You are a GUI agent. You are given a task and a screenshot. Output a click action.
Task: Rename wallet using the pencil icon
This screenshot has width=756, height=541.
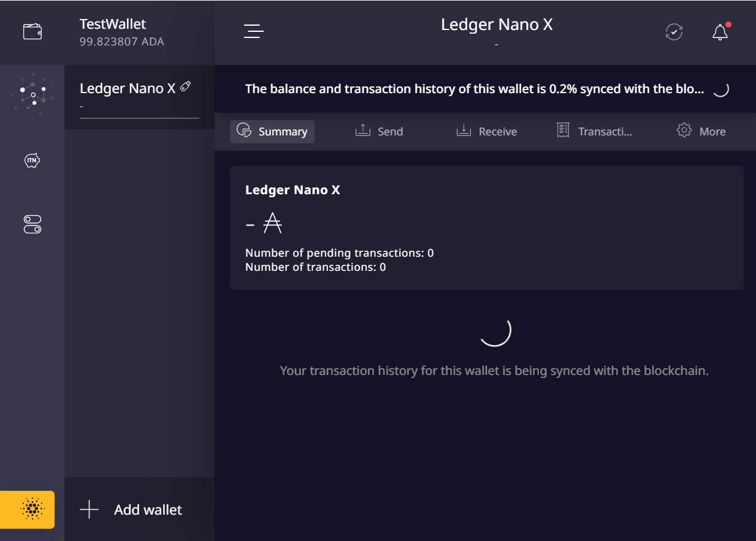(x=186, y=86)
